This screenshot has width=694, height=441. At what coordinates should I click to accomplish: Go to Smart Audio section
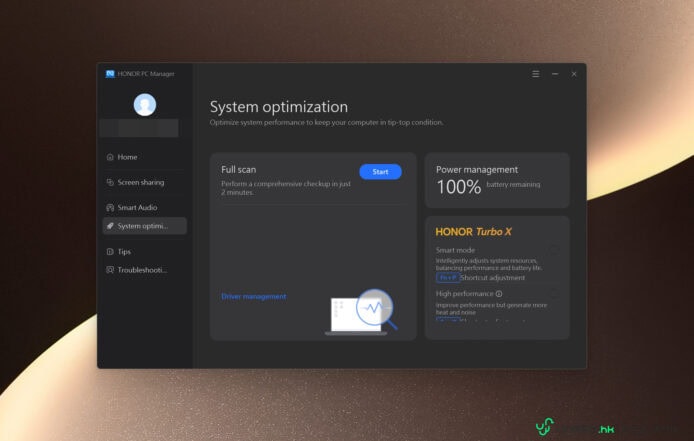(x=144, y=208)
